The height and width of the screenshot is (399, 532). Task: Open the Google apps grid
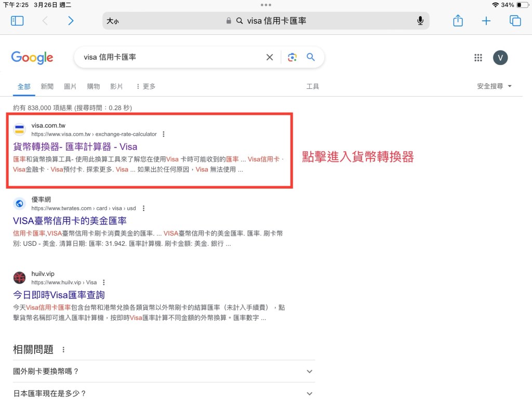coord(478,58)
